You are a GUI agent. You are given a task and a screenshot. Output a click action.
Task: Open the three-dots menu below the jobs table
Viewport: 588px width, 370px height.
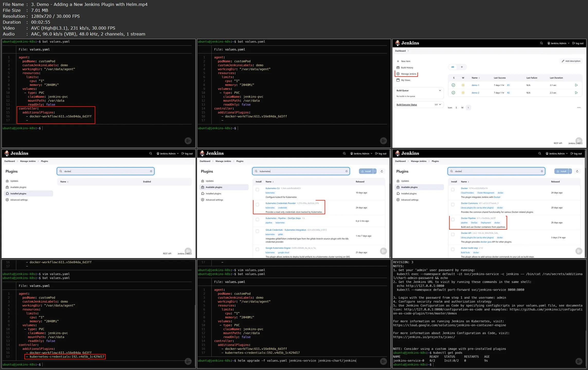(x=579, y=107)
